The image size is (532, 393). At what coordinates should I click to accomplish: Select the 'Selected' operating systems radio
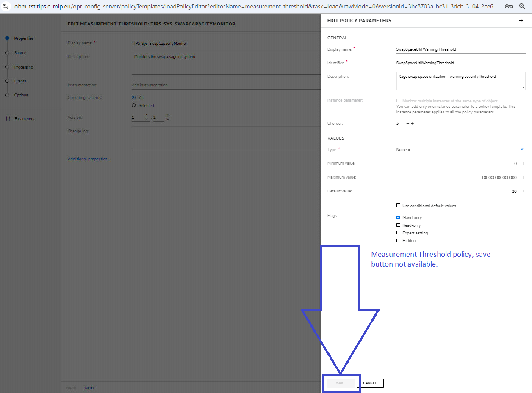tap(134, 105)
